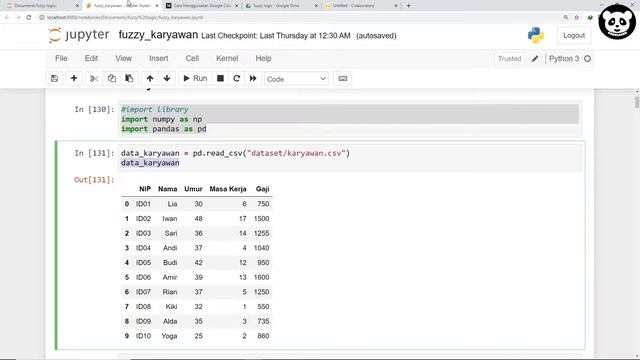Restart the kernel icon

236,78
